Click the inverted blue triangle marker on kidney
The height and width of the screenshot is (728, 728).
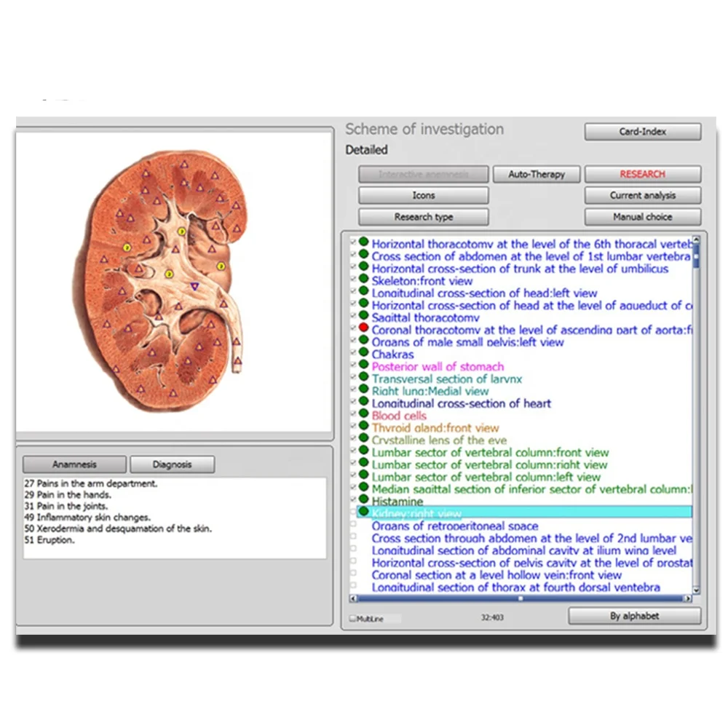point(194,286)
